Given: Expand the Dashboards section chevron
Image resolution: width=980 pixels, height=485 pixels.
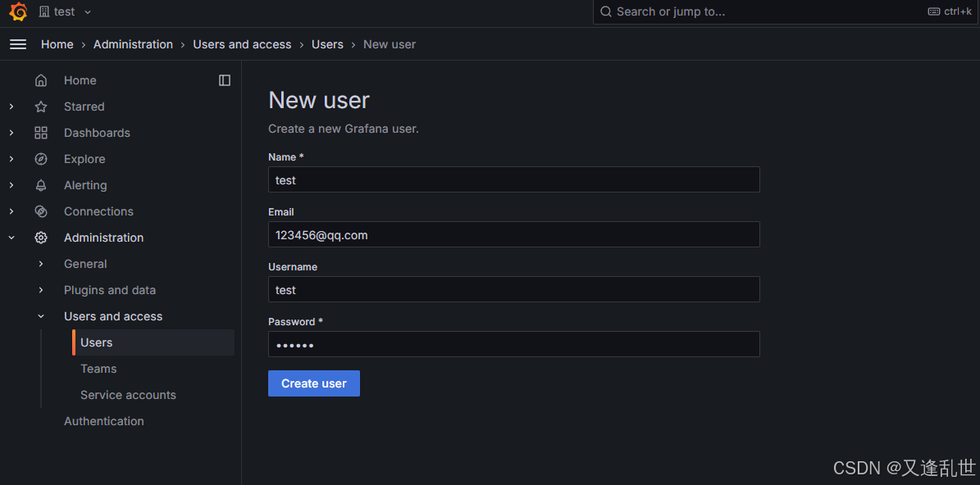Looking at the screenshot, I should [x=11, y=133].
